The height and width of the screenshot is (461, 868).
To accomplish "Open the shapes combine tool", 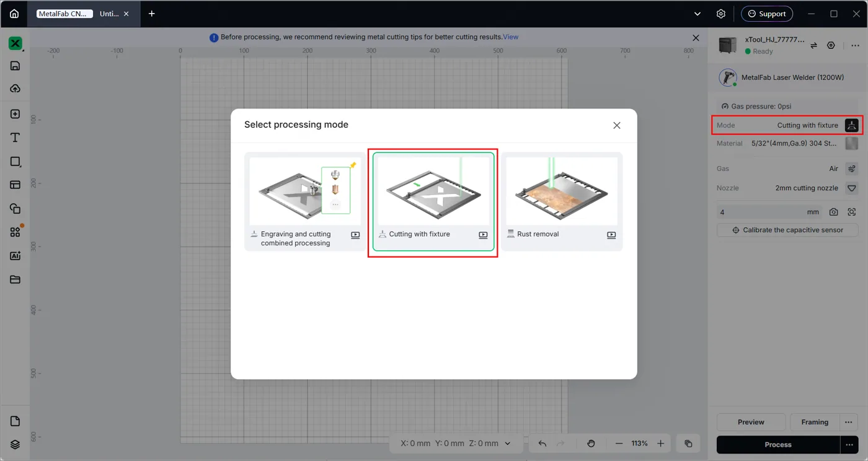I will point(15,208).
